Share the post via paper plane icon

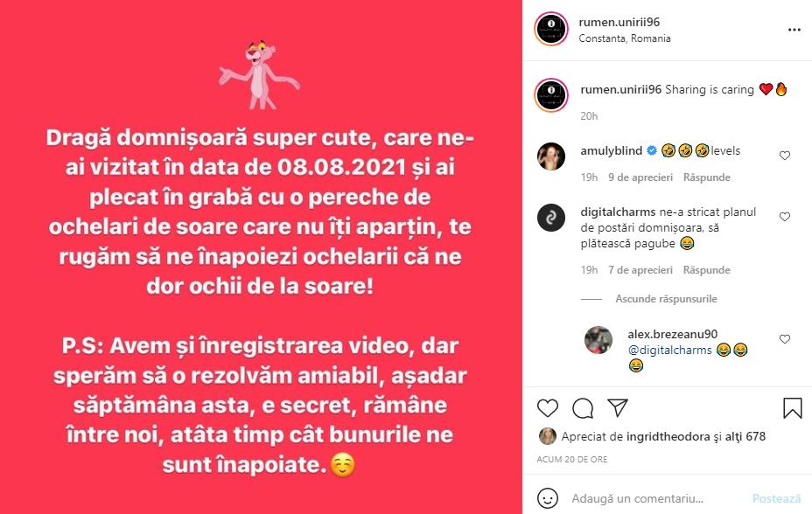pyautogui.click(x=618, y=407)
